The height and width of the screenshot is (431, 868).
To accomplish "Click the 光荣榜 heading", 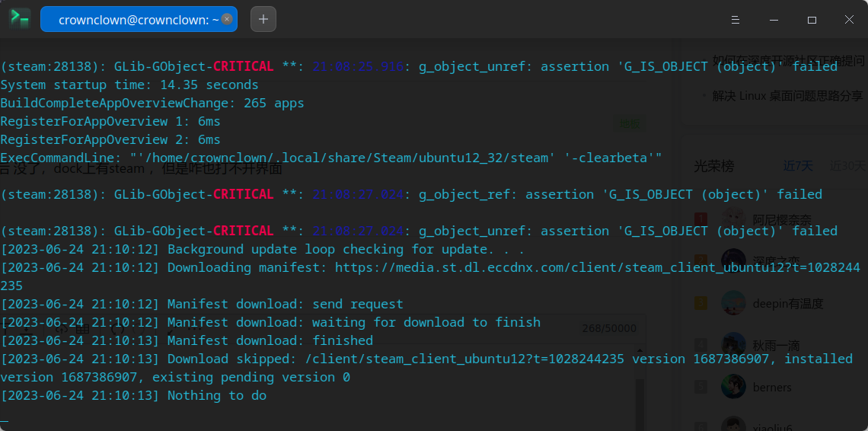I will pos(713,166).
